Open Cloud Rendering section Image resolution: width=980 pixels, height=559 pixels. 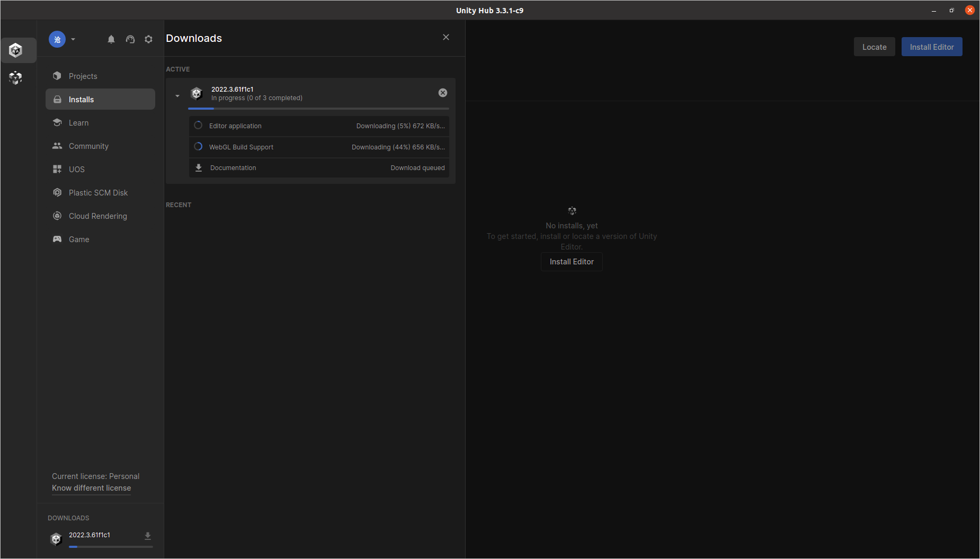pyautogui.click(x=100, y=216)
